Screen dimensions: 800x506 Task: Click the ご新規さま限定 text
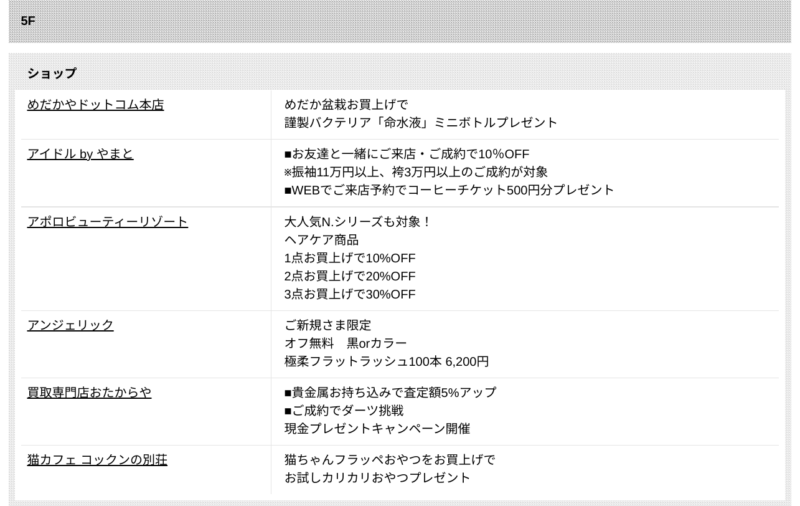(327, 325)
